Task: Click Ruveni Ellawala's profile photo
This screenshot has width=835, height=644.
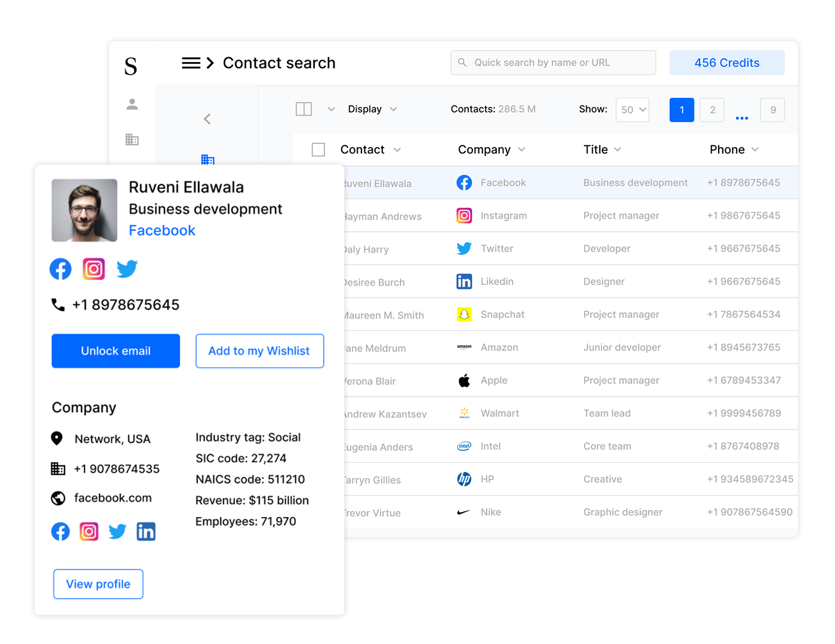Action: pos(84,210)
